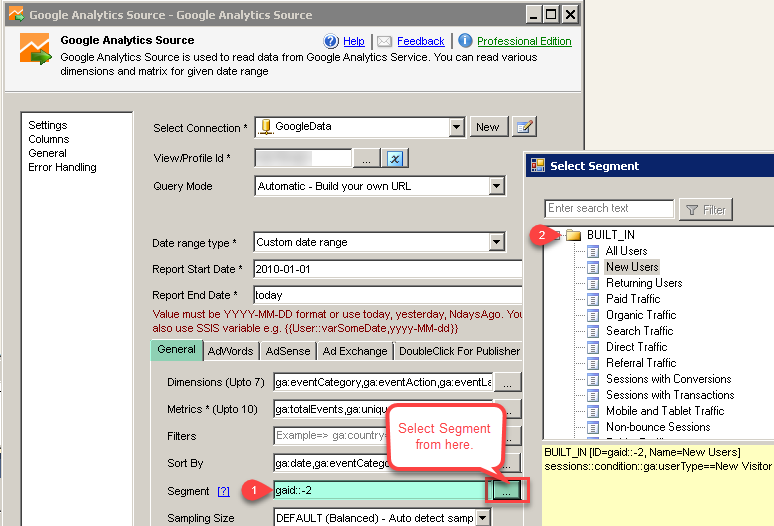Click the Direct Traffic segment icon
Screen dimensions: 774x526
click(593, 347)
